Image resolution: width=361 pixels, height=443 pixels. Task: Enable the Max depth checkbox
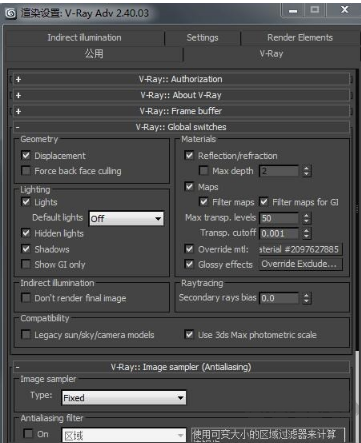point(203,171)
